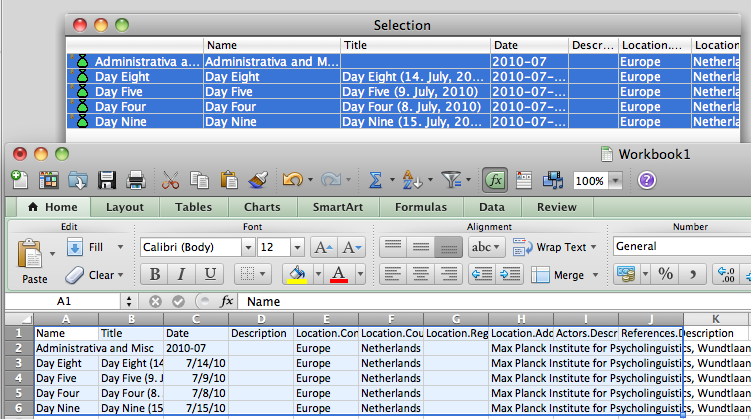Click the Print icon in toolbar
Screen dimensions: 751x419
coord(136,180)
